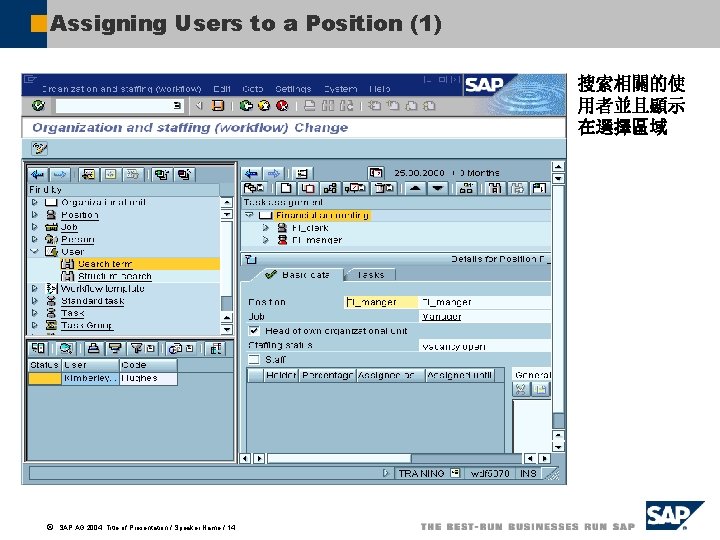Click the Structure search binoculars icon
This screenshot has height=540, width=720.
67,276
